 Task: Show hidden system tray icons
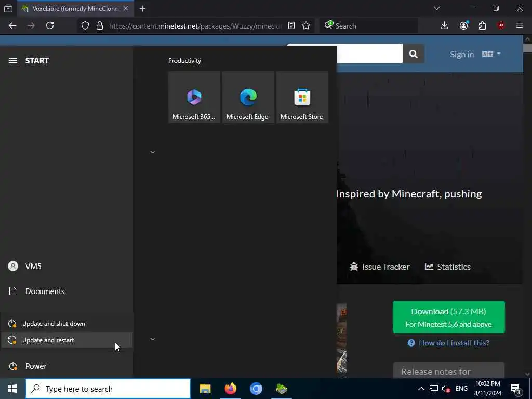[421, 389]
